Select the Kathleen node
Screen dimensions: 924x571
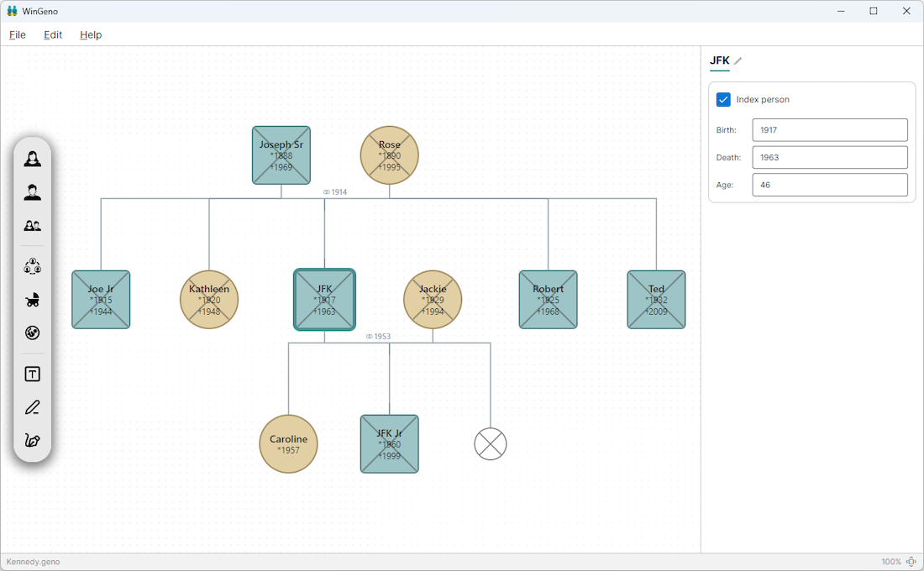[209, 300]
